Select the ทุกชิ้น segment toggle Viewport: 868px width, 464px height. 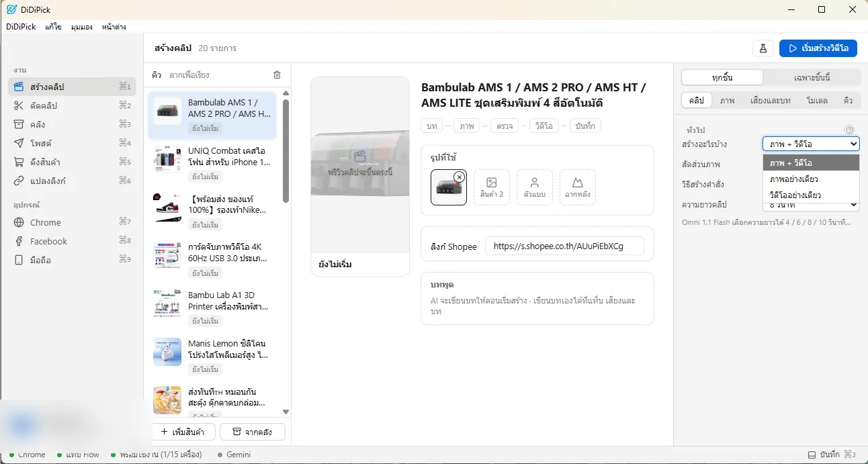[x=722, y=77]
